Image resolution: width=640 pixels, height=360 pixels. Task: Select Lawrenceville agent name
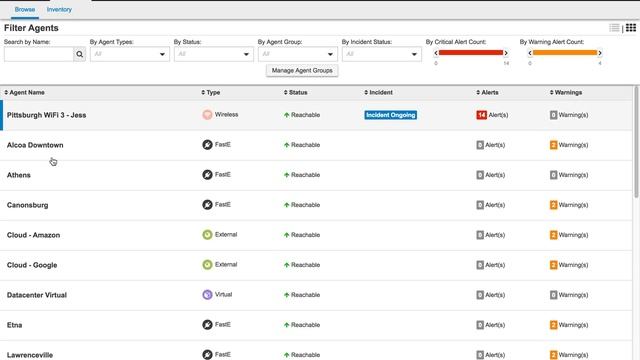(x=30, y=355)
